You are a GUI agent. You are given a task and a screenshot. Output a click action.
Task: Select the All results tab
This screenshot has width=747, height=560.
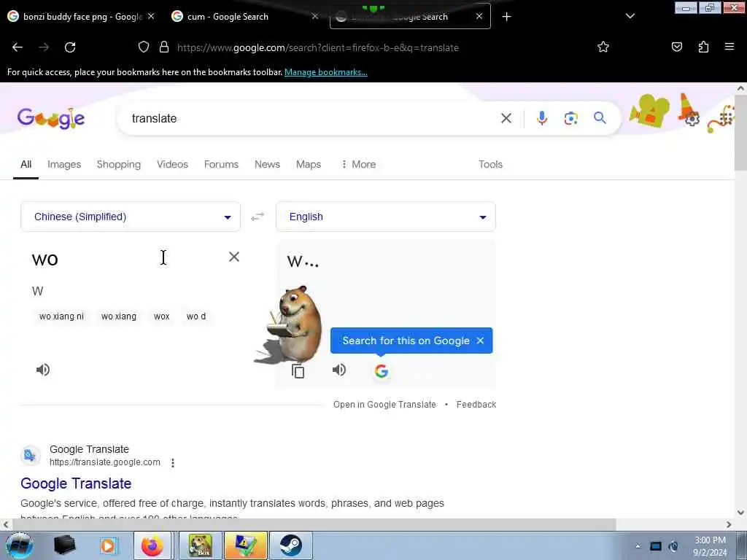(x=26, y=164)
